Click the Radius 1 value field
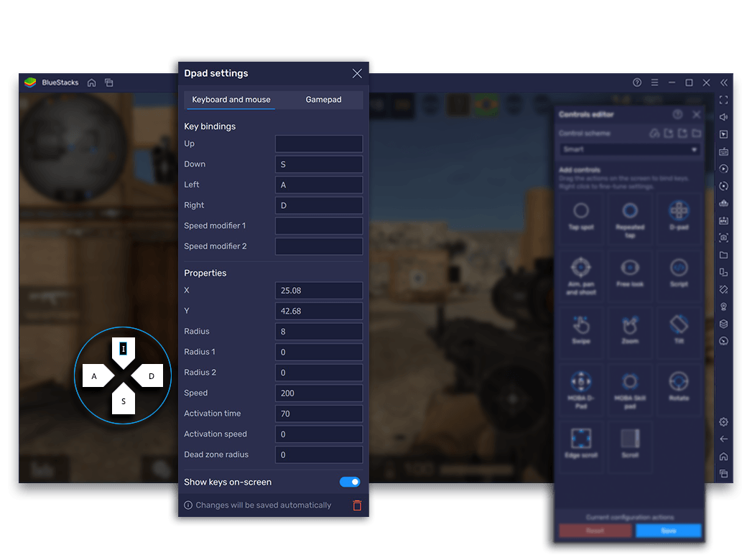The width and height of the screenshot is (747, 560). point(319,352)
